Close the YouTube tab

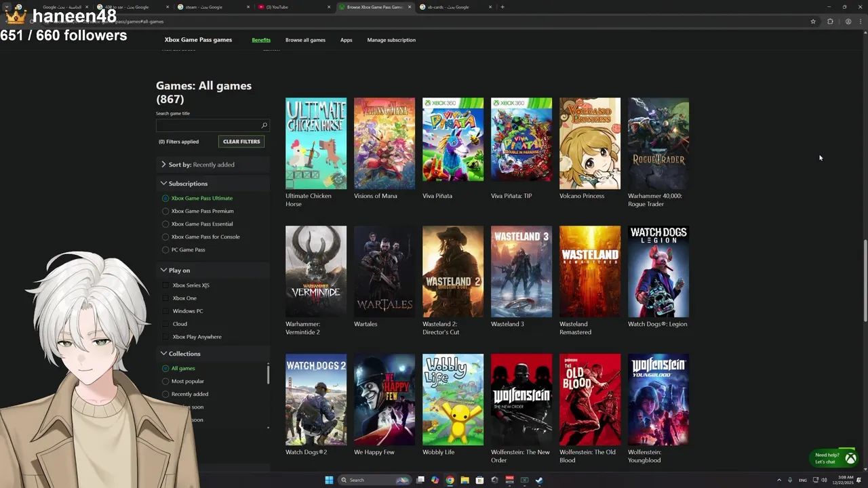click(x=330, y=7)
